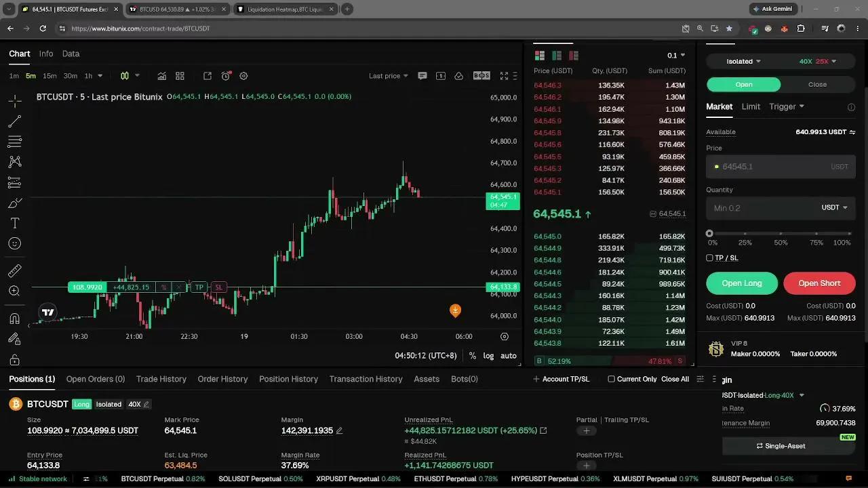Edit the position margin amount
The image size is (868, 488).
pos(339,430)
